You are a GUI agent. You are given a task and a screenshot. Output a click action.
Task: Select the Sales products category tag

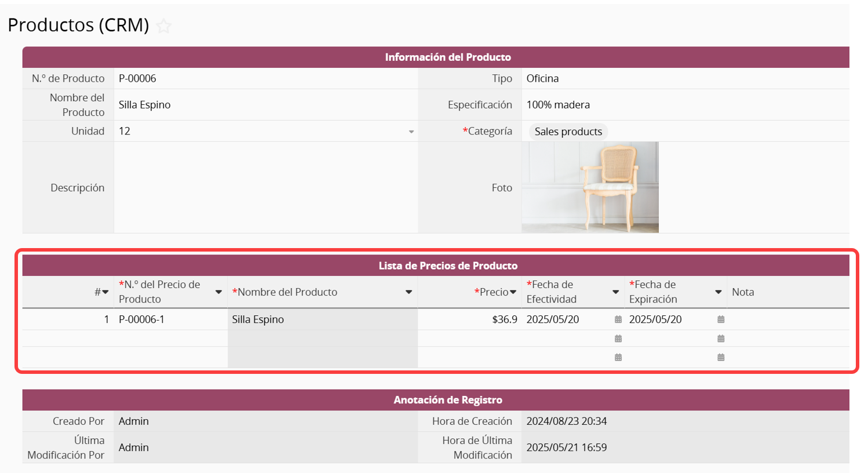click(568, 132)
